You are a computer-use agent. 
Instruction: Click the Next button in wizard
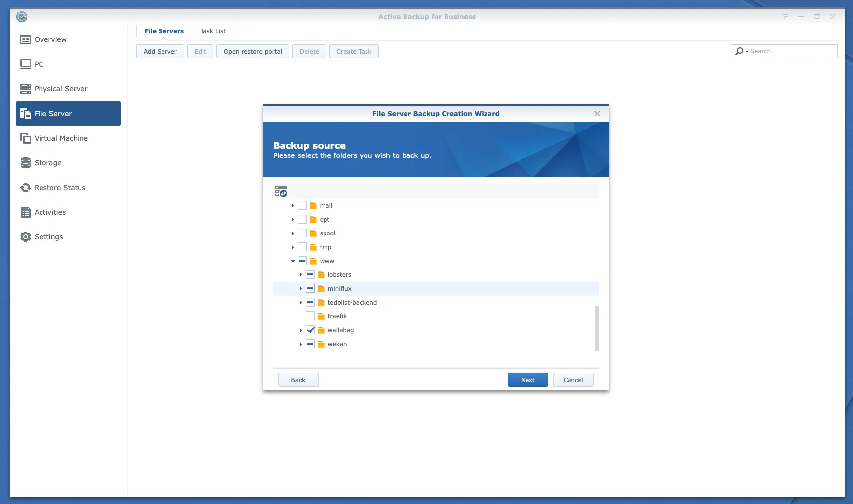[x=528, y=380]
